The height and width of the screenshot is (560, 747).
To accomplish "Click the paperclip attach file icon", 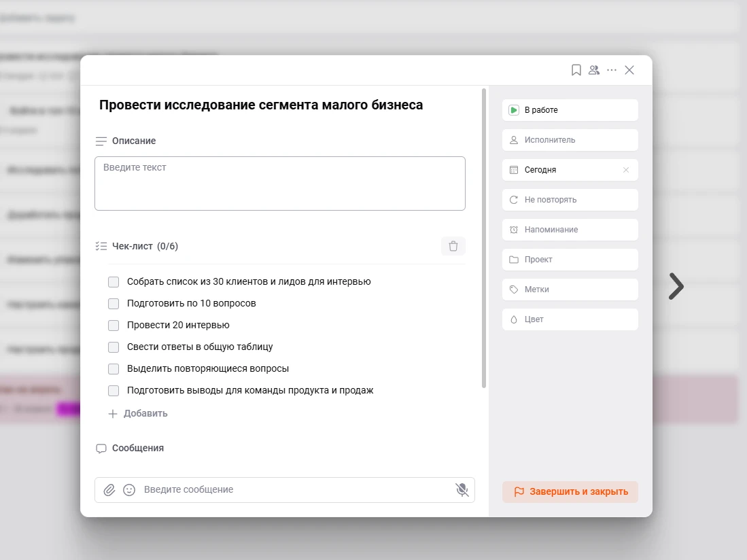I will tap(109, 489).
